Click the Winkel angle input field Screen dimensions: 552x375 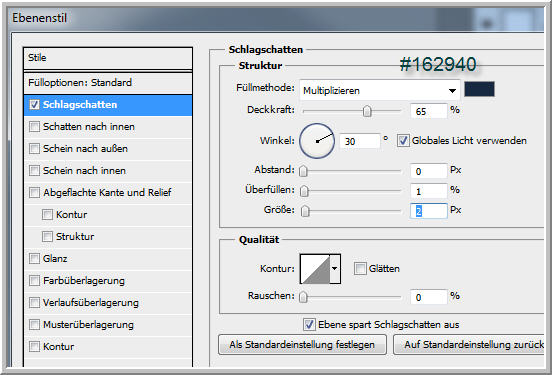click(x=360, y=141)
